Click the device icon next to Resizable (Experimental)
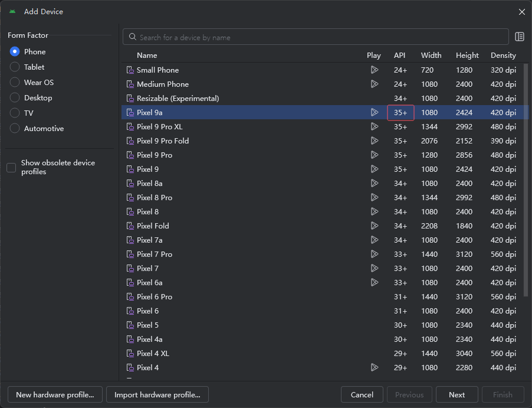The image size is (532, 408). [x=130, y=99]
